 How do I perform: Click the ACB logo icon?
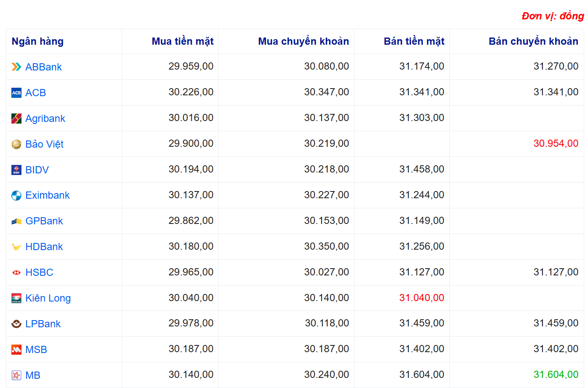click(16, 93)
